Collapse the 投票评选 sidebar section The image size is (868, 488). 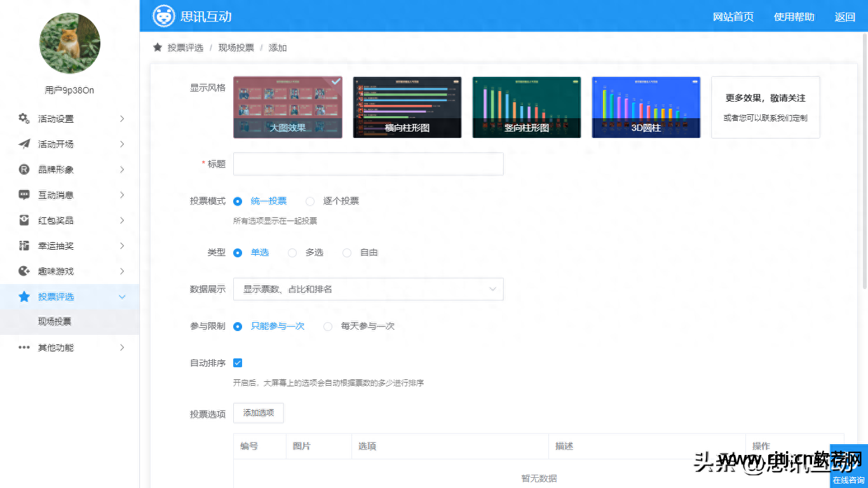70,296
